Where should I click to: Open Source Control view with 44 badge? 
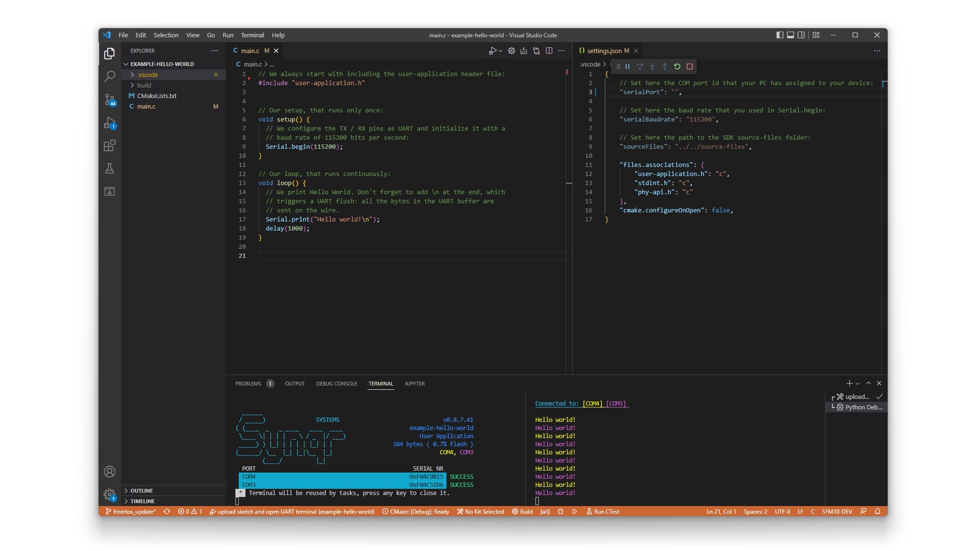(x=110, y=99)
